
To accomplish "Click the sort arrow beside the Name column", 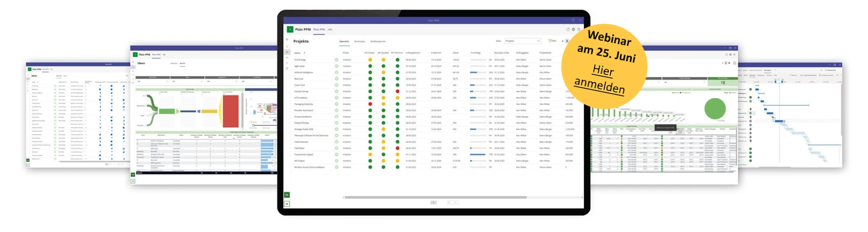I will coord(304,53).
